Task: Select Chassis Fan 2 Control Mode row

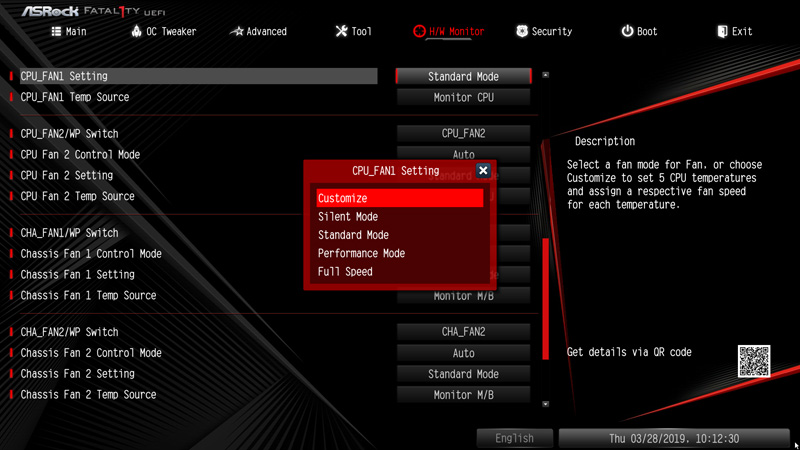Action: point(198,353)
